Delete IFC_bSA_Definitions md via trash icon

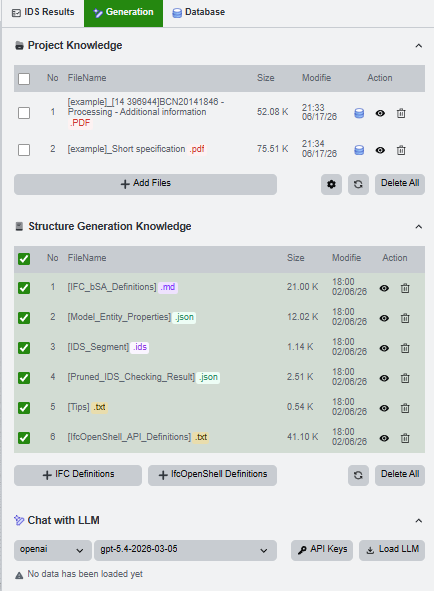[405, 288]
